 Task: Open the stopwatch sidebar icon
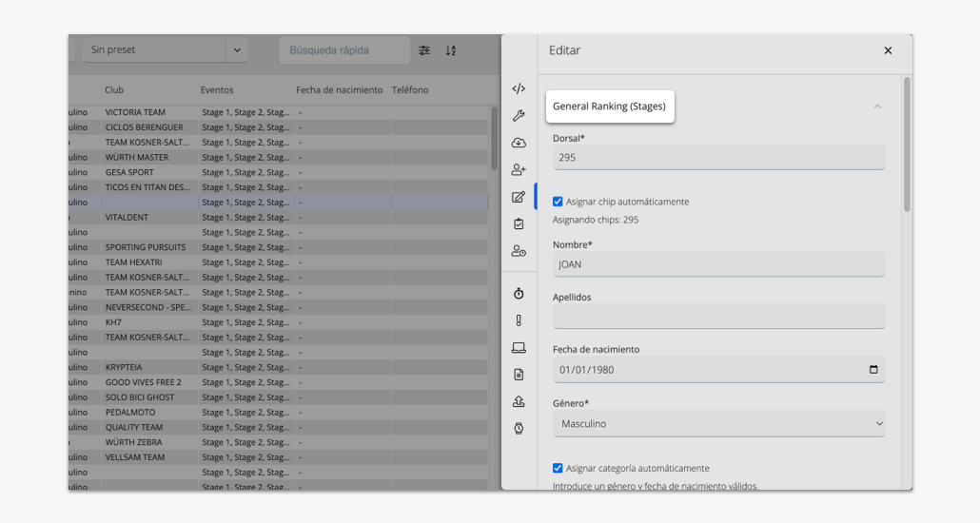click(519, 294)
